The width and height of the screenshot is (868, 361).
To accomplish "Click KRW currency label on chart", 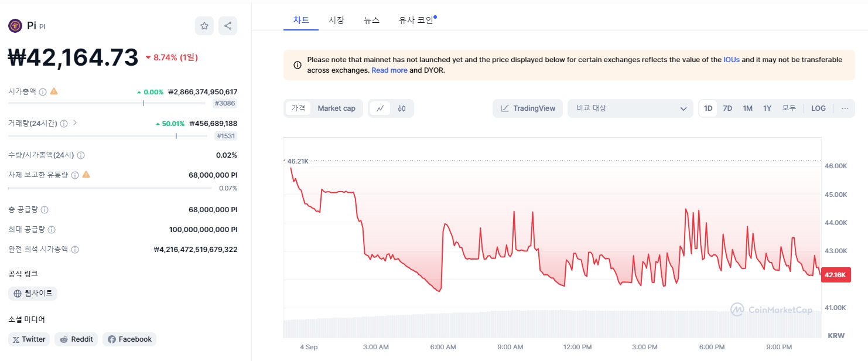I will click(x=836, y=336).
